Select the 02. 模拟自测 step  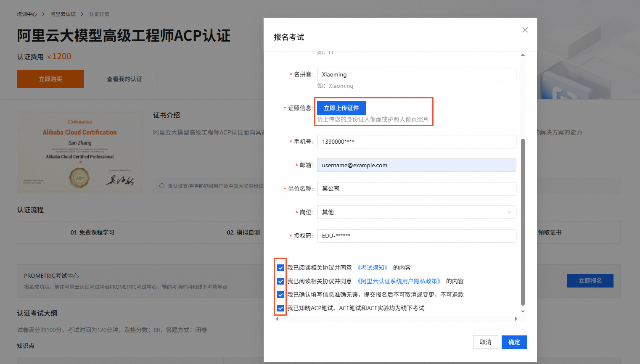pos(243,232)
